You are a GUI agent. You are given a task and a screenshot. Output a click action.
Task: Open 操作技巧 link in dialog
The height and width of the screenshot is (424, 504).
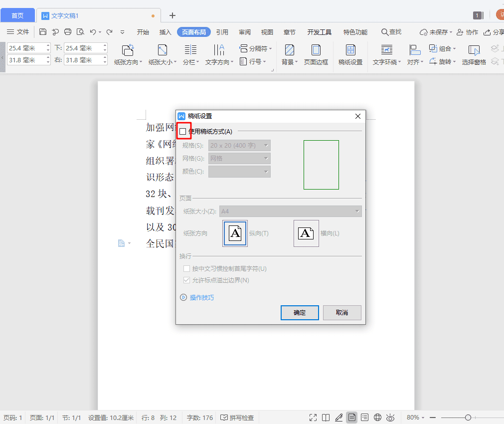201,298
